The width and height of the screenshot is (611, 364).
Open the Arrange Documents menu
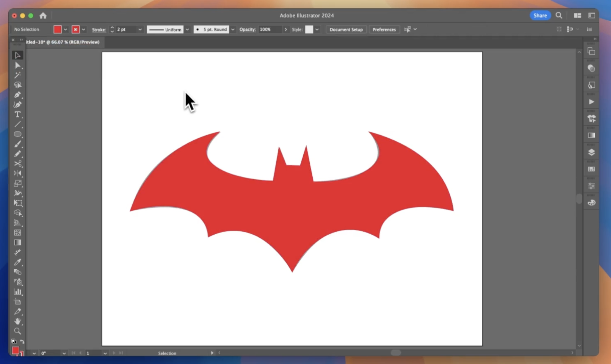point(577,15)
